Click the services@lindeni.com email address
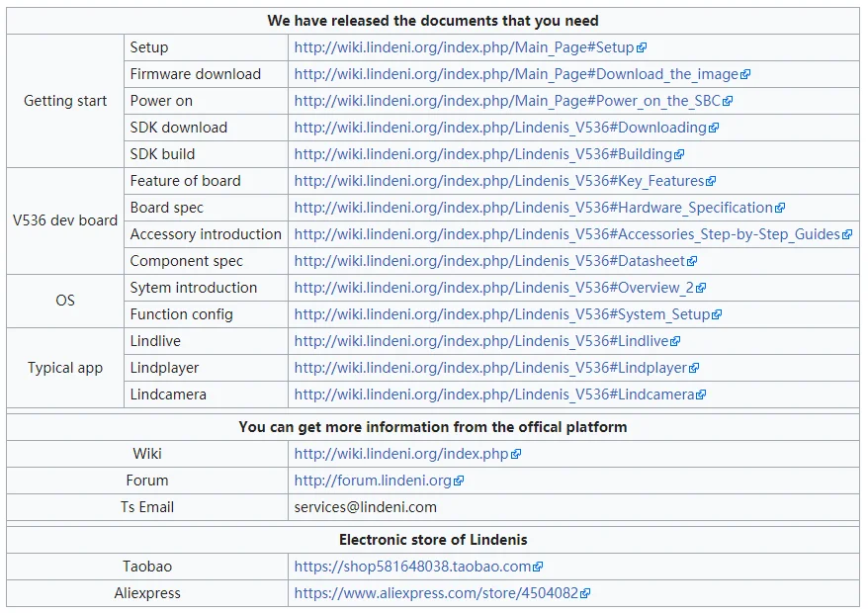This screenshot has height=613, width=868. (365, 507)
